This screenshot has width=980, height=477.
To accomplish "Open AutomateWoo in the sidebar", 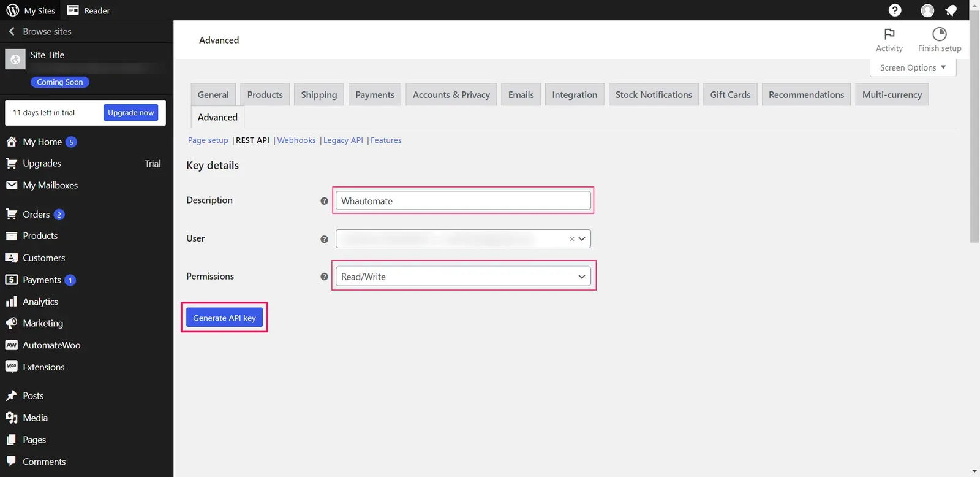I will tap(51, 345).
